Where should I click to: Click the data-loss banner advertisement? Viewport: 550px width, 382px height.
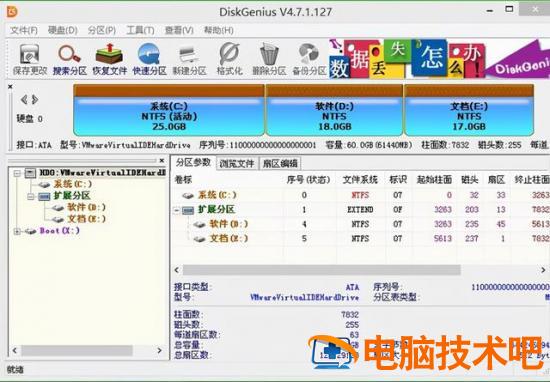(439, 59)
